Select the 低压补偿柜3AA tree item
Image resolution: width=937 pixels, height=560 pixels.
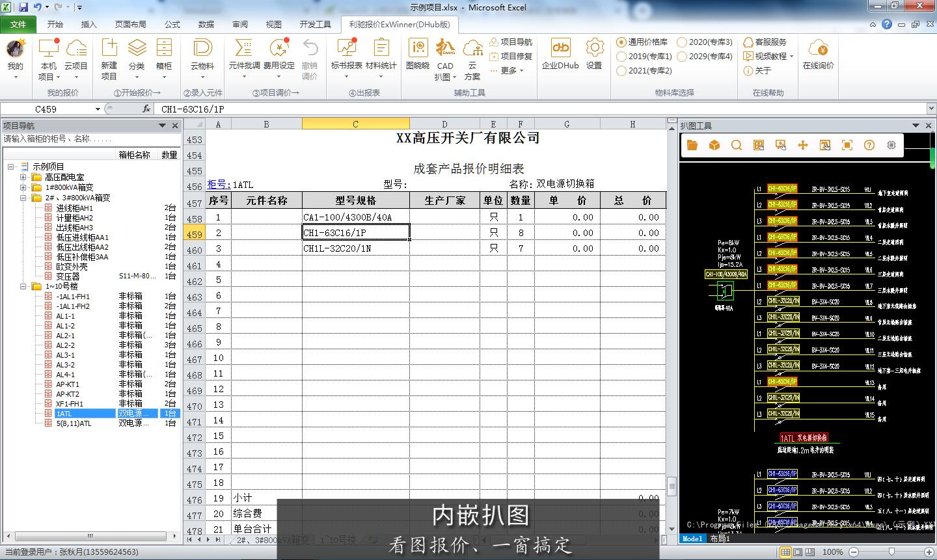tap(82, 257)
